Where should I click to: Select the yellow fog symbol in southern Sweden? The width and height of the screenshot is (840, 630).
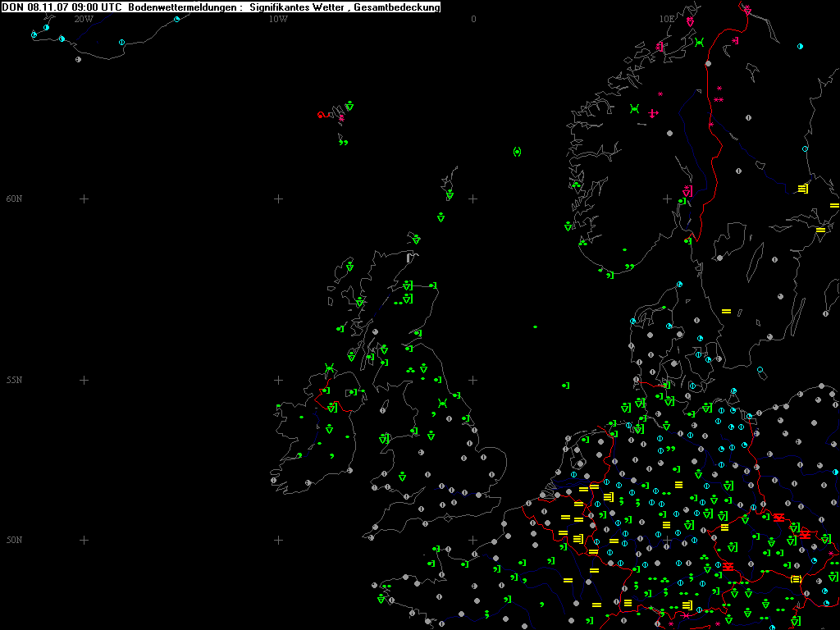pyautogui.click(x=725, y=311)
